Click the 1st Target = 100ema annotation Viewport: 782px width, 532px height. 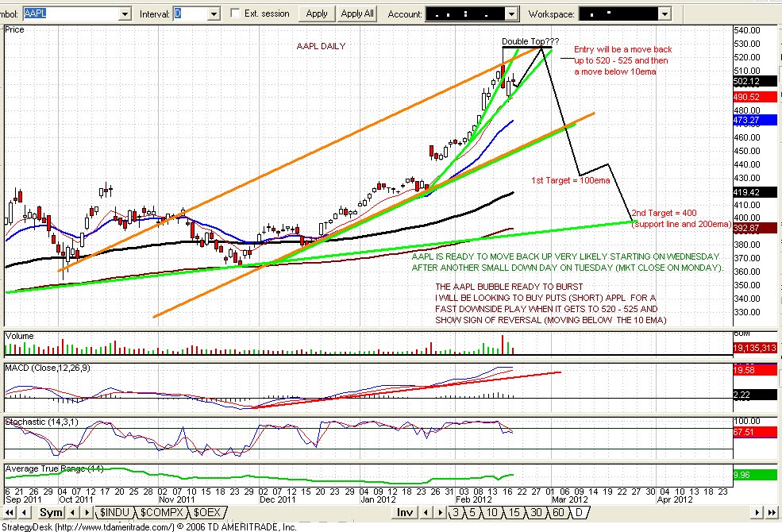coord(571,180)
